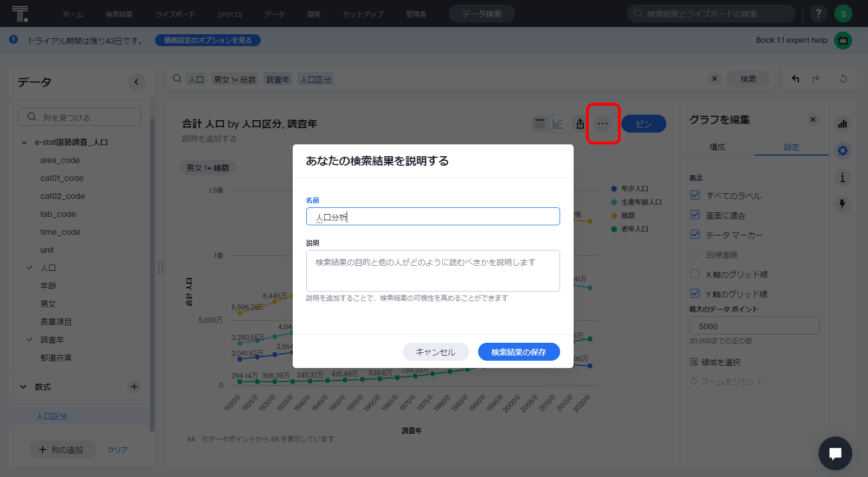Open the ライブボード menu item
Image resolution: width=868 pixels, height=477 pixels.
[x=175, y=13]
